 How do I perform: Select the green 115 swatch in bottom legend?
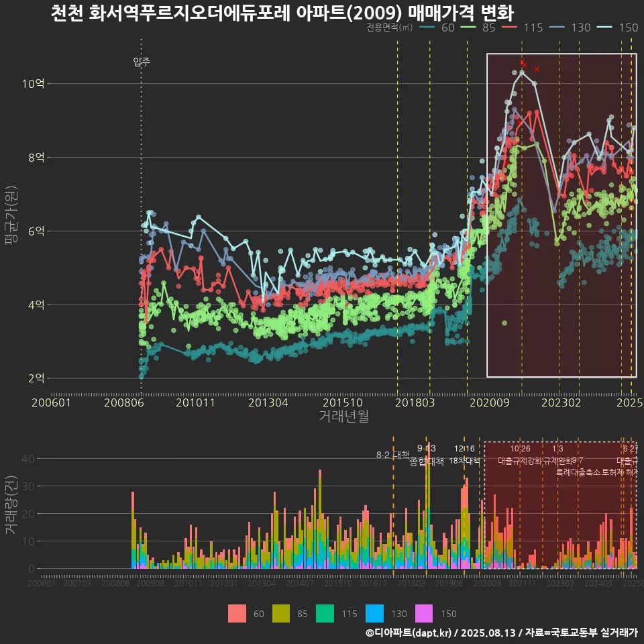click(x=325, y=614)
